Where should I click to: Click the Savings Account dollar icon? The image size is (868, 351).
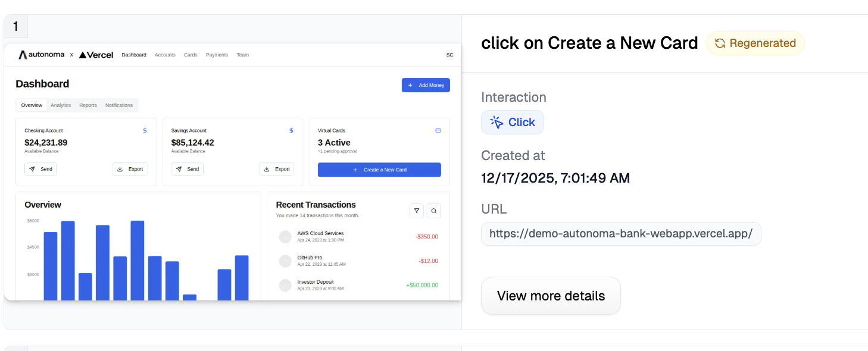[291, 130]
